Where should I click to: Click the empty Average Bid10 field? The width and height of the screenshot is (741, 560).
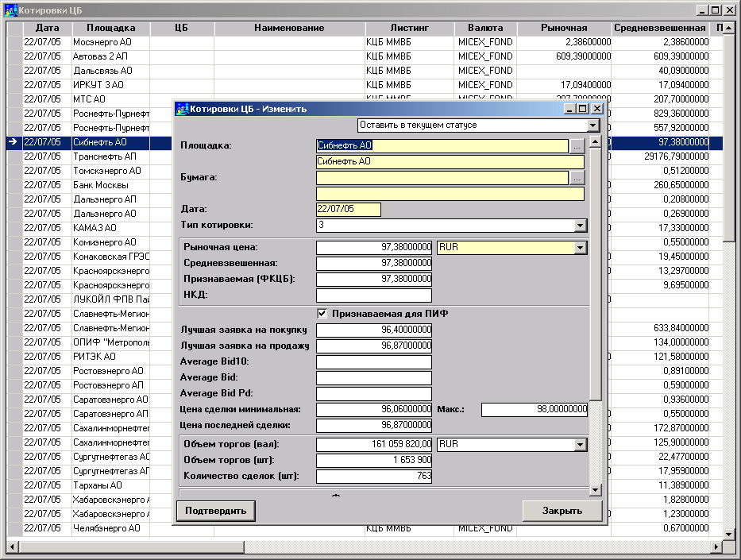[x=374, y=362]
